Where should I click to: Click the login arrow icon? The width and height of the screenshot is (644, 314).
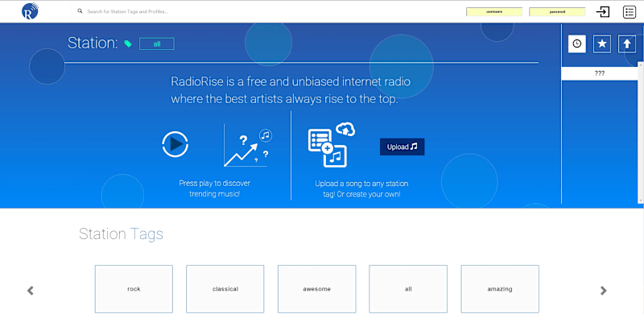coord(603,12)
